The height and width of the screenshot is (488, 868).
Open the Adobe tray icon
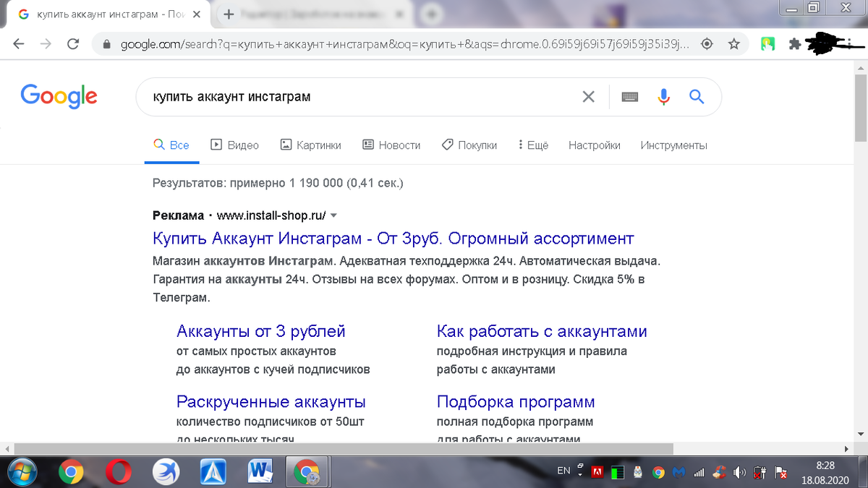[598, 473]
